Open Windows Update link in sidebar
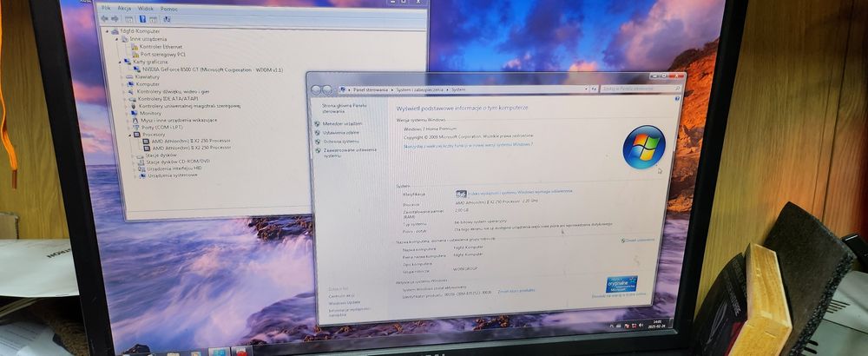 click(x=344, y=303)
